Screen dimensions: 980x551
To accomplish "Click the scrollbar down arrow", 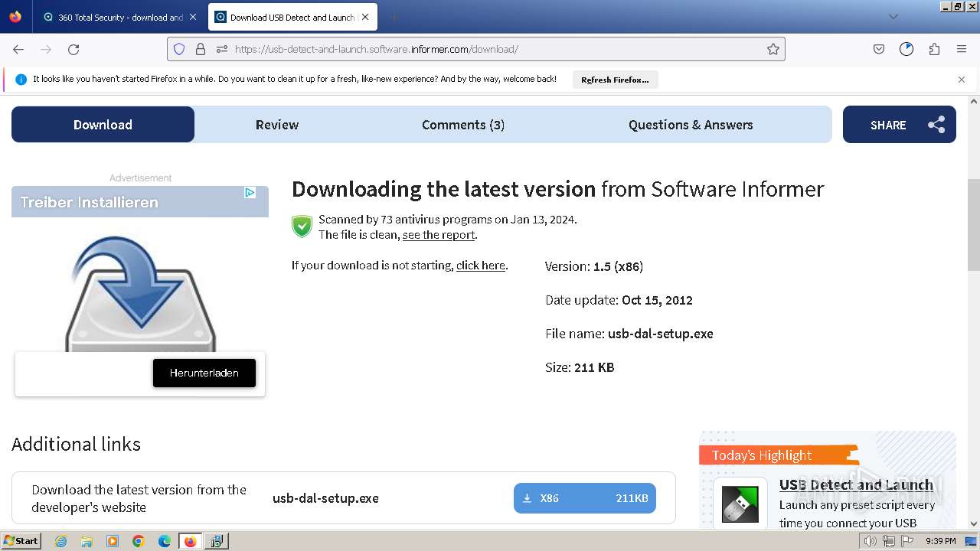I will 974,523.
